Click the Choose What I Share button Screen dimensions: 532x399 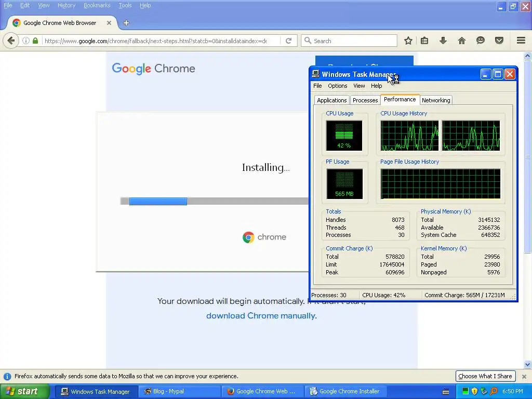pyautogui.click(x=485, y=376)
